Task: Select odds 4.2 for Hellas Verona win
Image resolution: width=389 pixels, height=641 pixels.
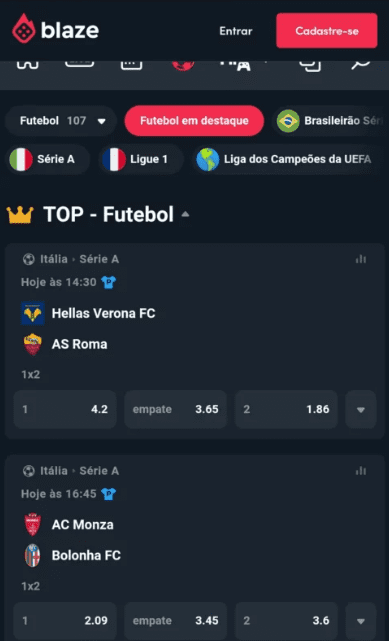Action: point(65,409)
